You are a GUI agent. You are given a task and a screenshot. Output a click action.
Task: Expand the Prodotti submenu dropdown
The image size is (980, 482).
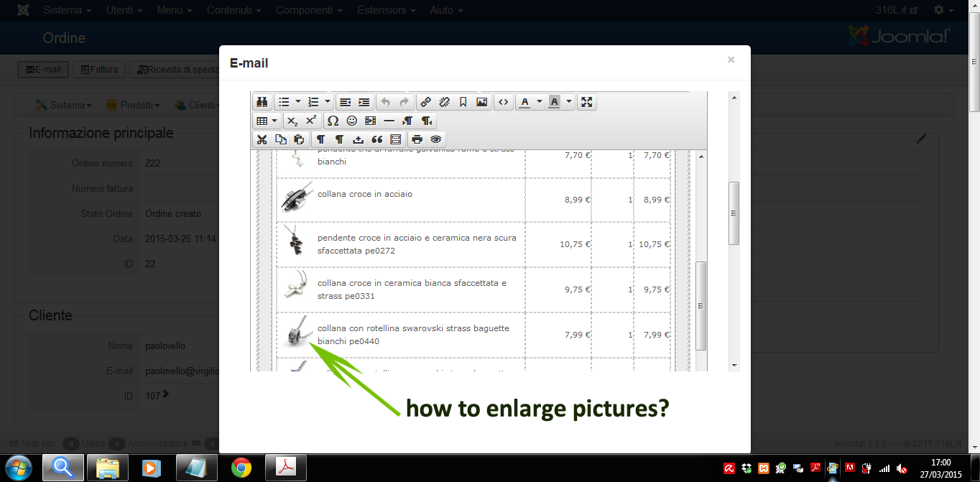[x=133, y=105]
